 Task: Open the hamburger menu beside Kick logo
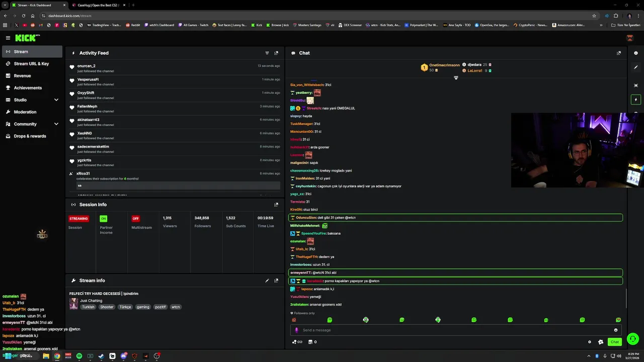pyautogui.click(x=8, y=38)
